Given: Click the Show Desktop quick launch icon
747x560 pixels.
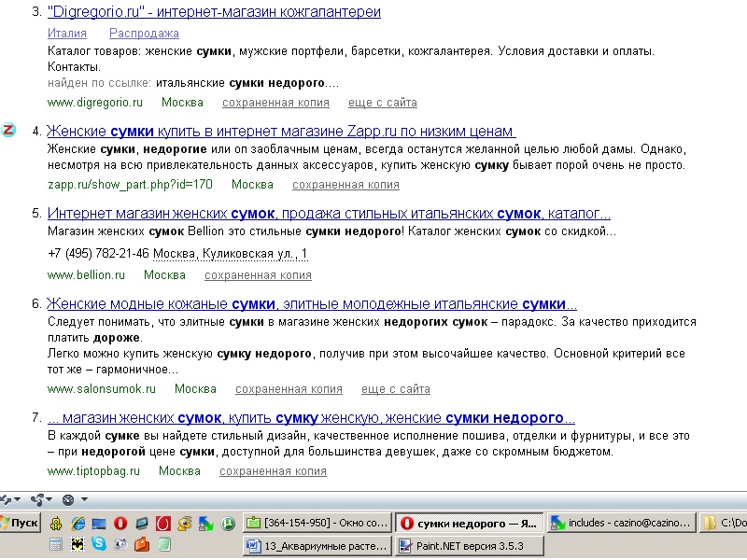Looking at the screenshot, I should point(99,524).
